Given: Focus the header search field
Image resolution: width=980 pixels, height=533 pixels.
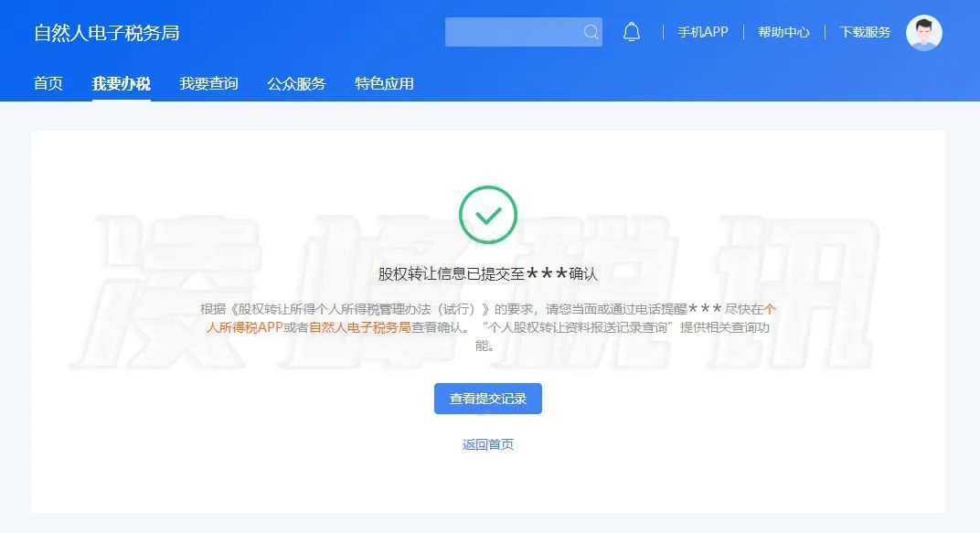Looking at the screenshot, I should [x=523, y=32].
